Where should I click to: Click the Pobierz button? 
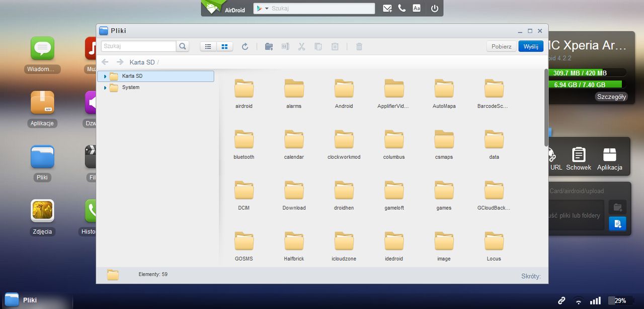click(x=502, y=46)
